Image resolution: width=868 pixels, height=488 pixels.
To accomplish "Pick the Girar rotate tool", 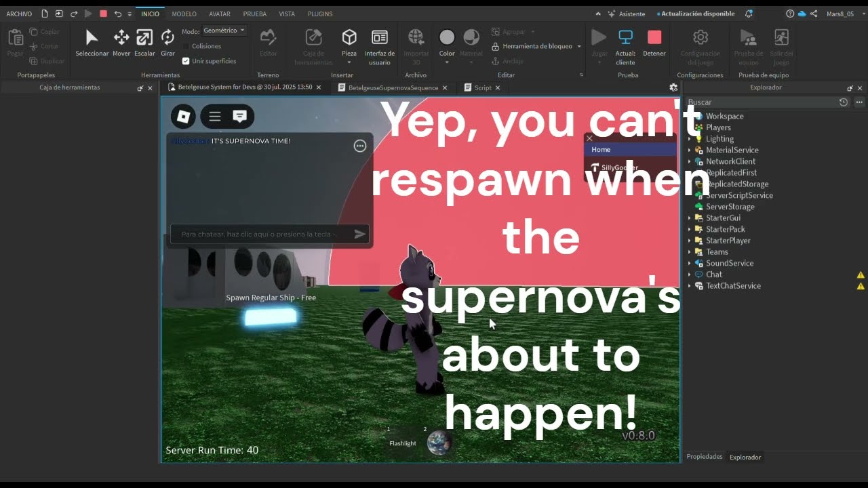I will point(167,43).
